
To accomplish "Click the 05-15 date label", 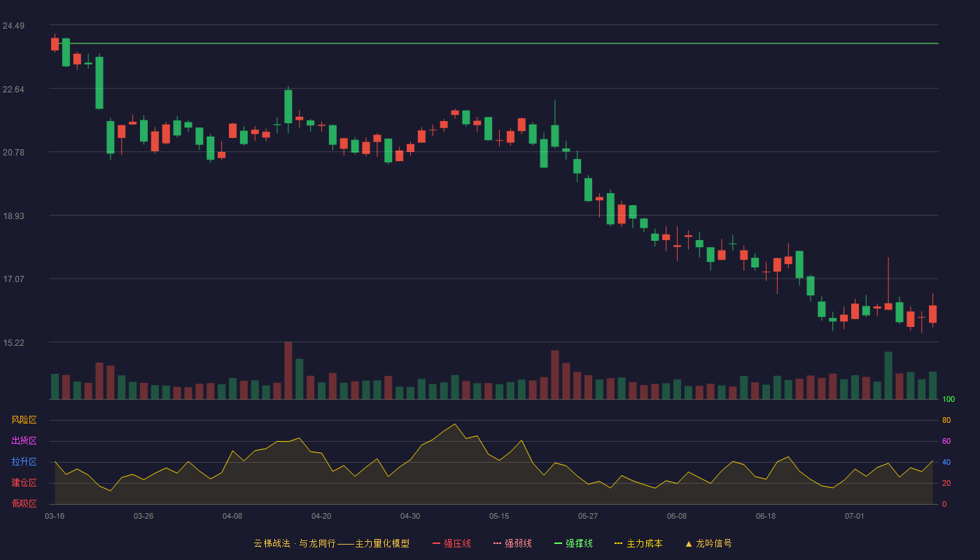I will (499, 516).
